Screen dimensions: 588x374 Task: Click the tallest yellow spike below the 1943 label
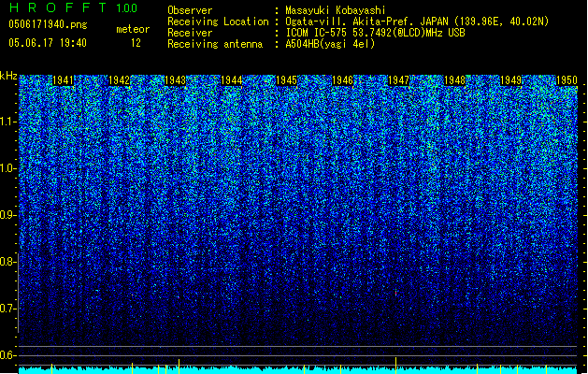click(179, 367)
